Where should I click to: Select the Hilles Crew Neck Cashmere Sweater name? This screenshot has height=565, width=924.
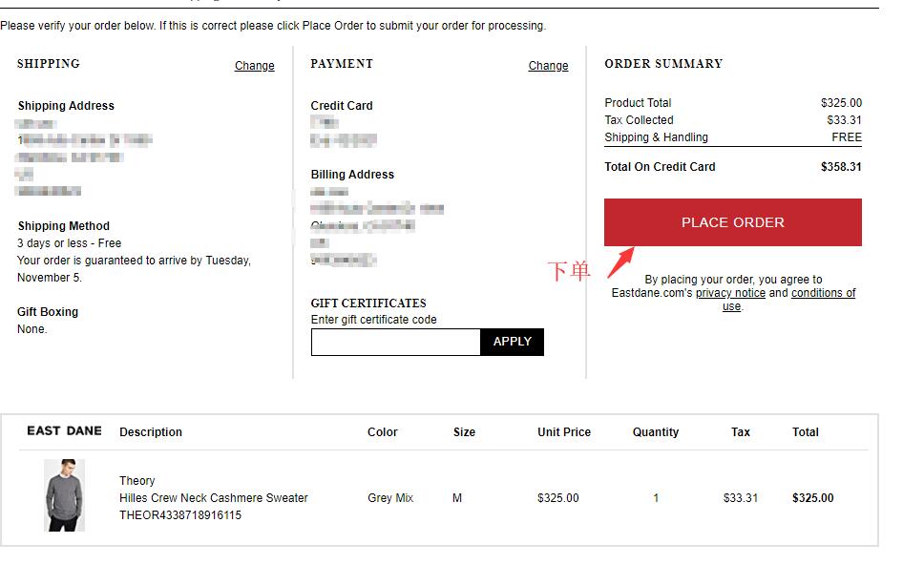(214, 498)
